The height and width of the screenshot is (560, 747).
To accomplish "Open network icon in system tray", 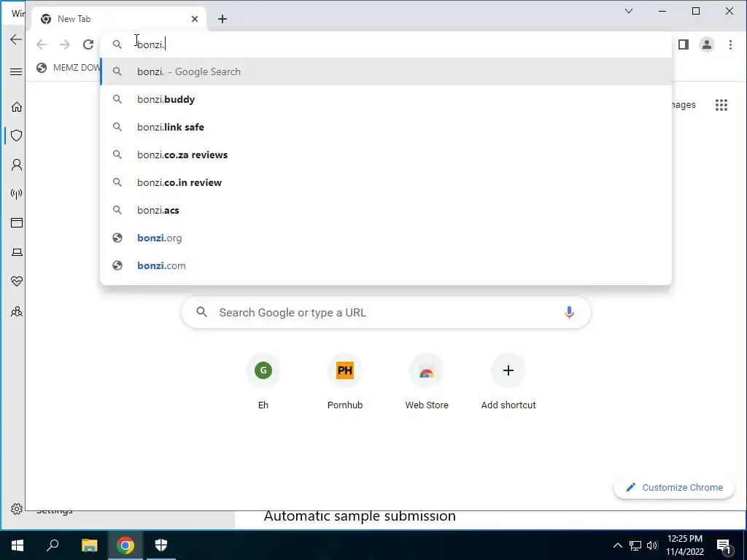I will [x=635, y=545].
